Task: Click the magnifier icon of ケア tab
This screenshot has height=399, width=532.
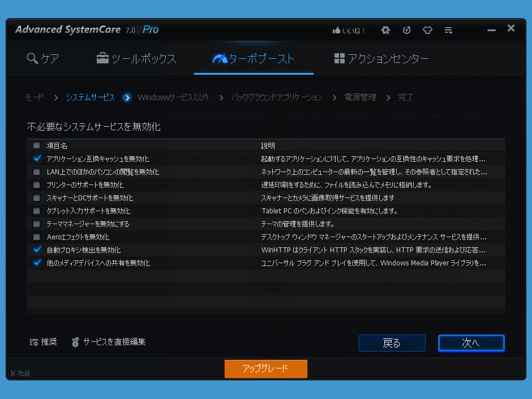Action: click(32, 58)
